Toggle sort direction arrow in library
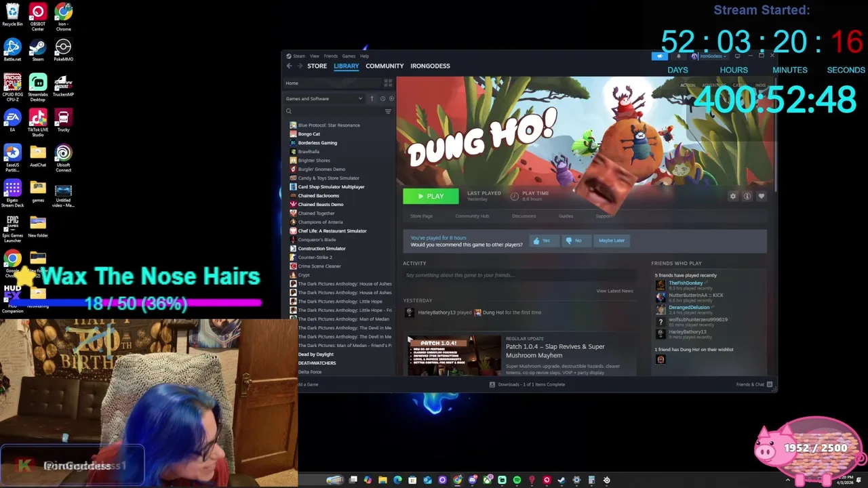Viewport: 868px width, 488px height. pyautogui.click(x=372, y=98)
